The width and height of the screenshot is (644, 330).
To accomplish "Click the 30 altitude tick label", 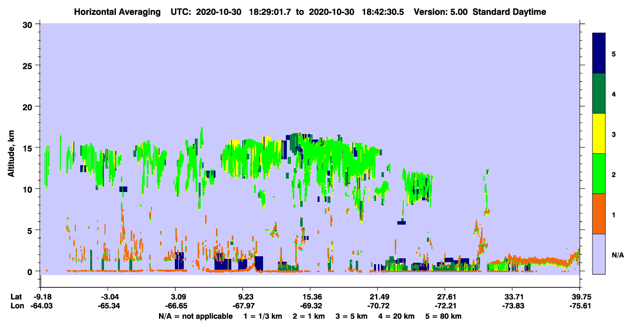I will pos(28,24).
